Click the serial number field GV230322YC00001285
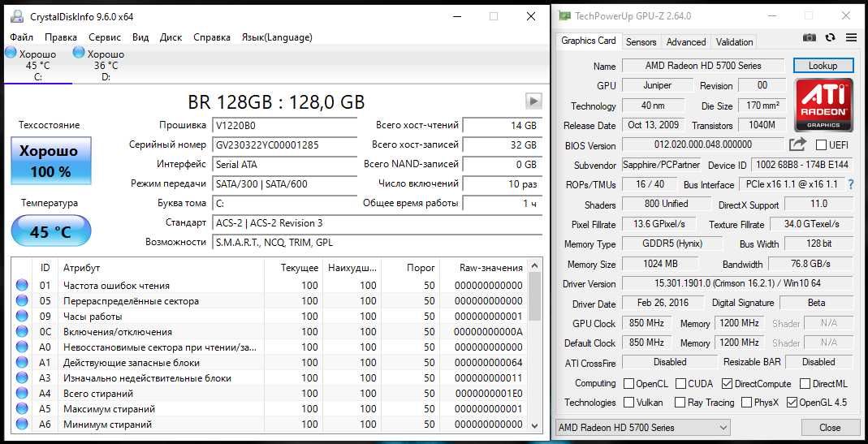 (285, 145)
